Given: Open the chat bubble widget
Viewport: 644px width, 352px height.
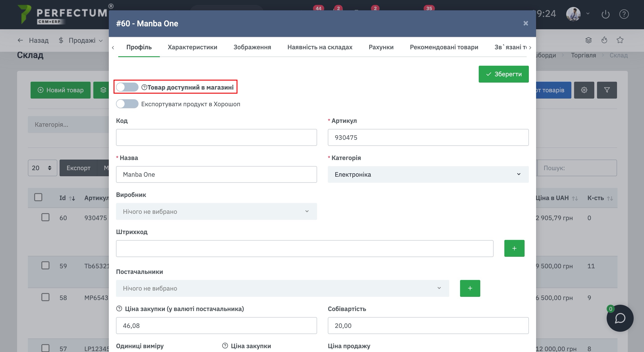Looking at the screenshot, I should 620,318.
